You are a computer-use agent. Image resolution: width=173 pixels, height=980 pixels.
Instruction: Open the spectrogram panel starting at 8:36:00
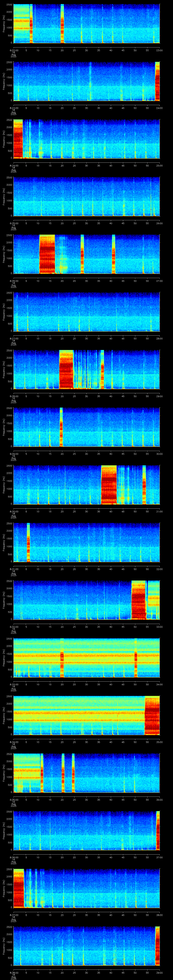tap(86, 831)
